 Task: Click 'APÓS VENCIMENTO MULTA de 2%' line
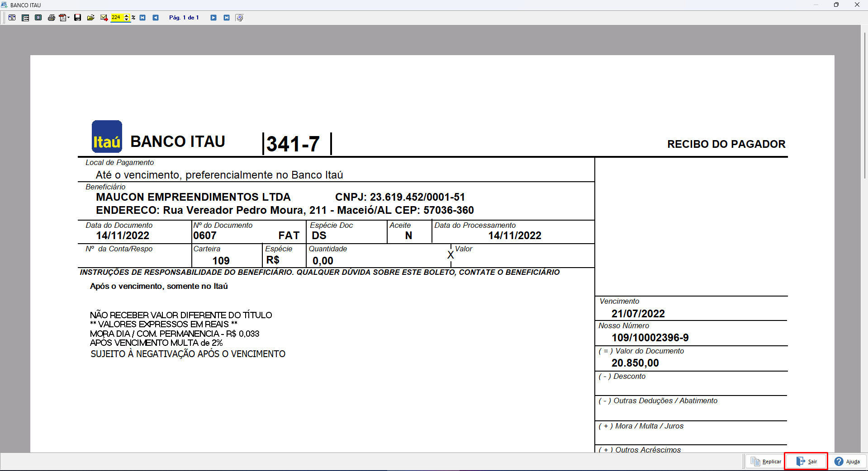pos(157,343)
